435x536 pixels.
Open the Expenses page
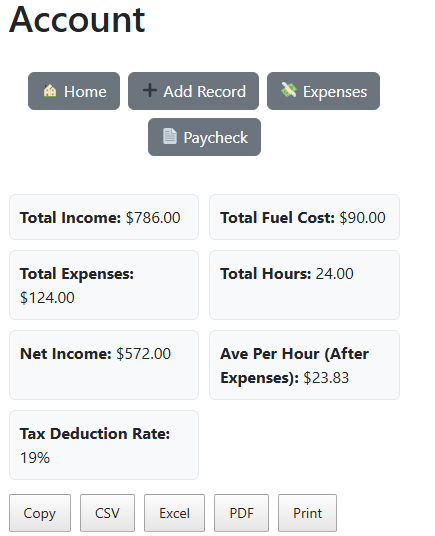tap(323, 91)
